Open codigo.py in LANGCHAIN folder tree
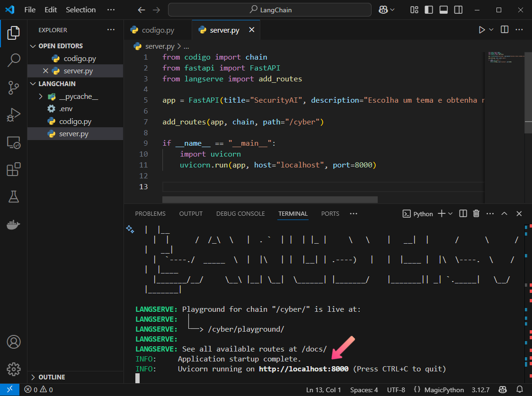This screenshot has height=396, width=532. [75, 122]
